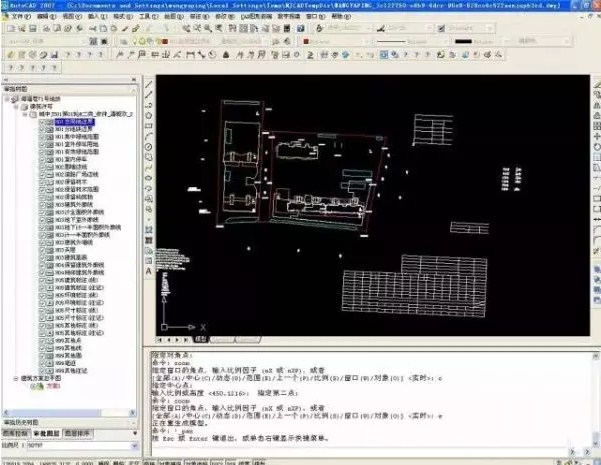
Task: Open the Properties palette icon
Action: [x=233, y=28]
